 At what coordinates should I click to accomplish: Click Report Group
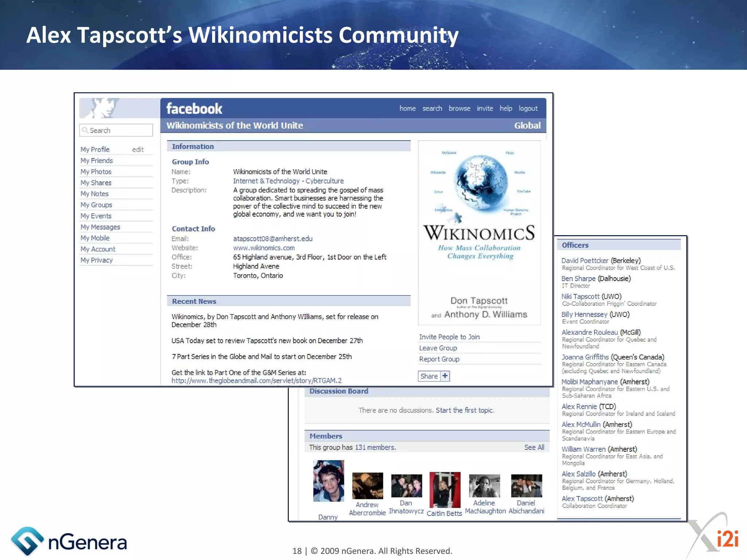439,359
